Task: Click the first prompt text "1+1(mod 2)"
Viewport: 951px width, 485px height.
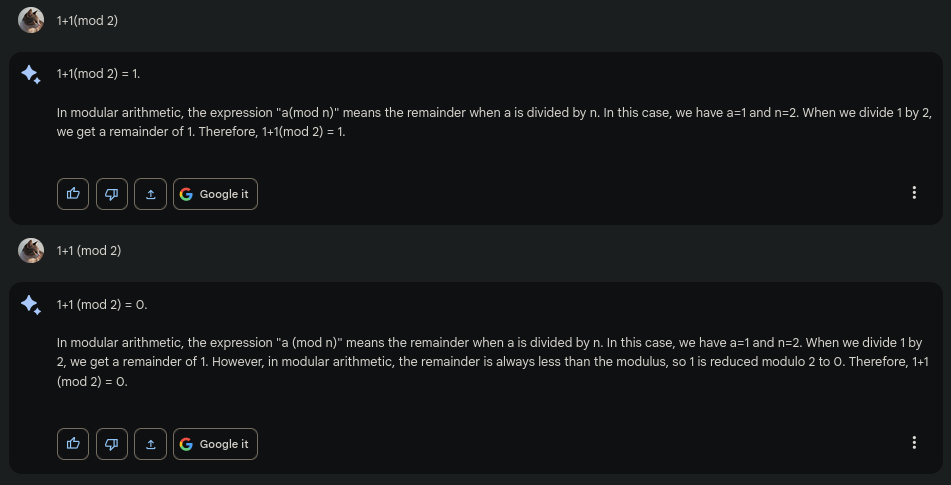Action: 87,21
